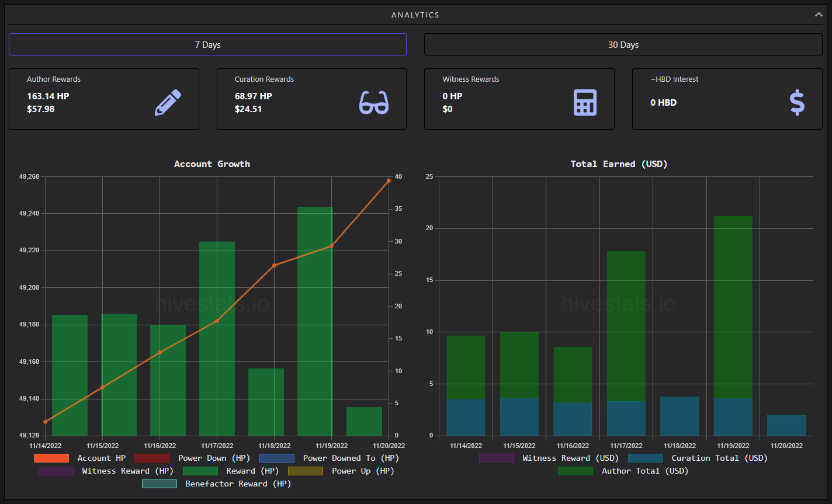Screen dimensions: 832x504
Task: Collapse the Analytics panel with the chevron
Action: (x=819, y=15)
